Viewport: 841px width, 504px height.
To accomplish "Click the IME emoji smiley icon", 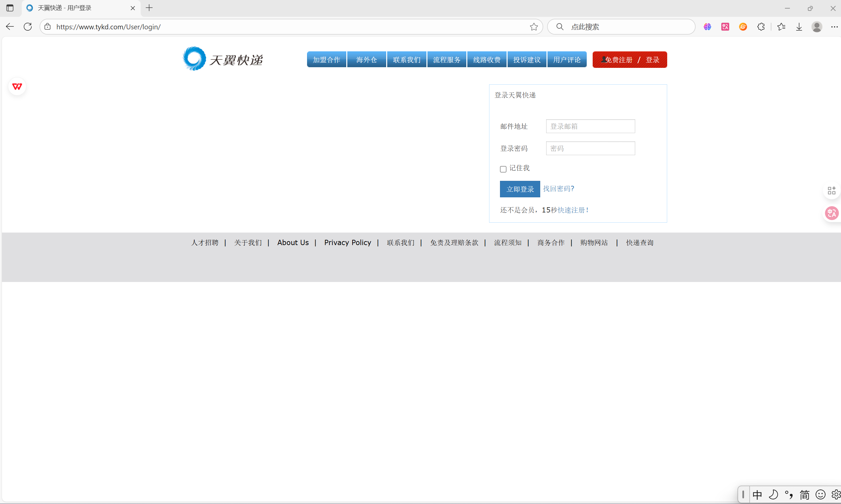I will 820,494.
